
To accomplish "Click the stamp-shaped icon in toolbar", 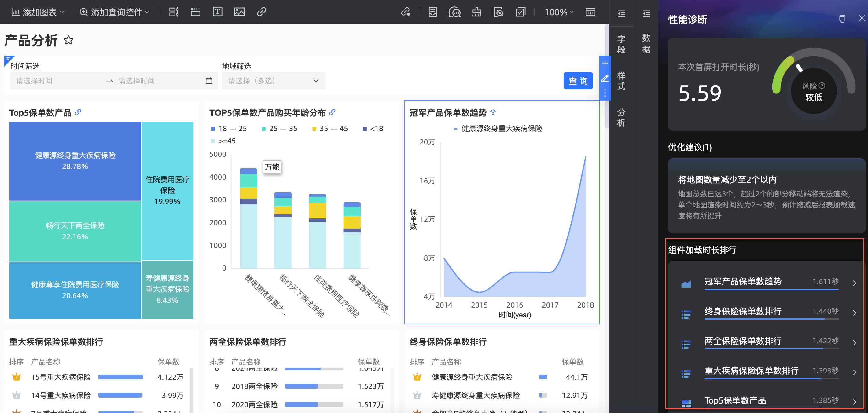I will (476, 12).
